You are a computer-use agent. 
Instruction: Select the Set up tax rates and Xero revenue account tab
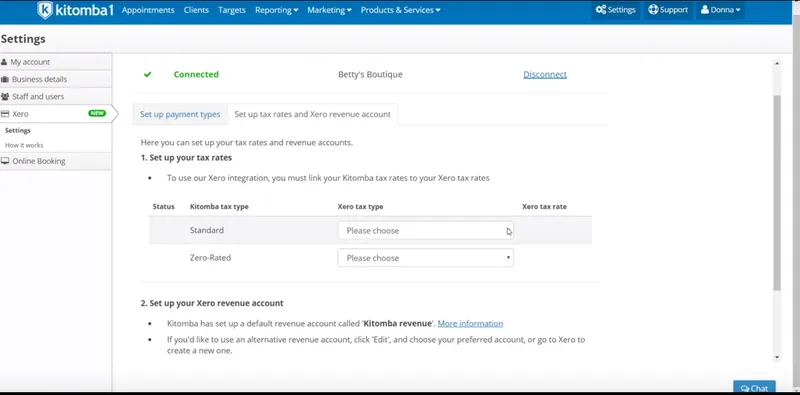[x=312, y=114]
